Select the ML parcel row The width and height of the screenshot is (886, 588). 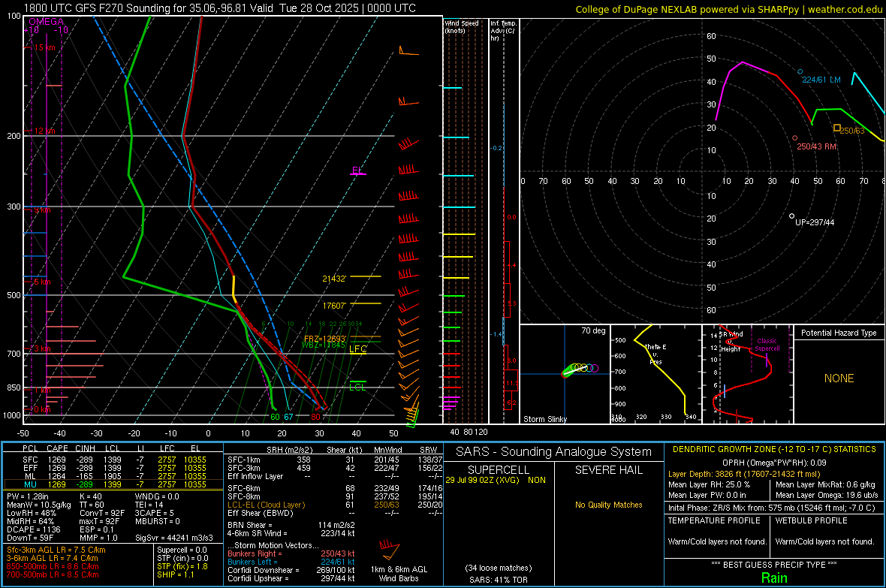coord(113,476)
